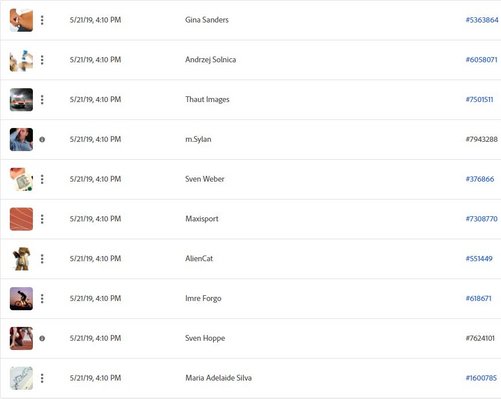The image size is (501, 399).
Task: Open the three-dot menu for Imre Forgo
Action: click(42, 298)
